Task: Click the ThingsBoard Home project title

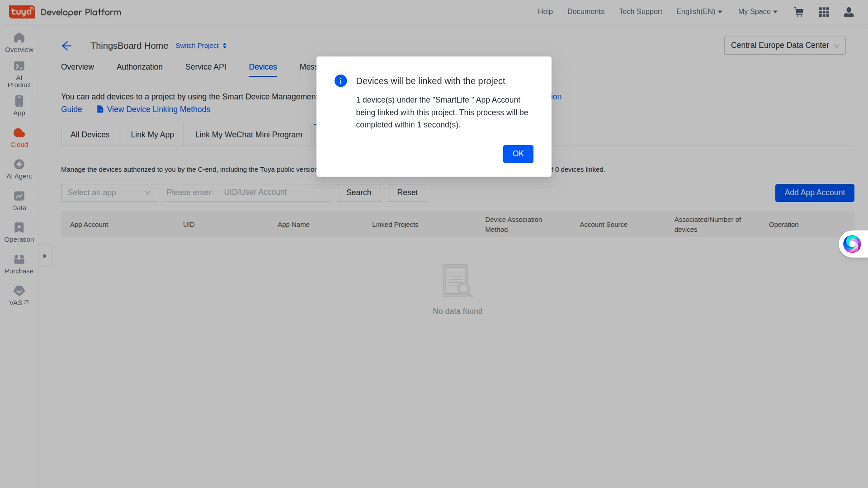Action: (x=129, y=46)
